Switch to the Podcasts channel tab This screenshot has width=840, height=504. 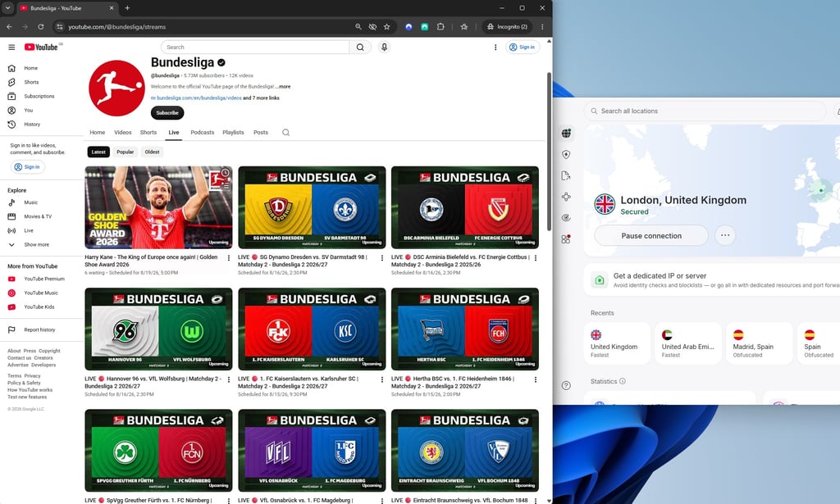[202, 132]
